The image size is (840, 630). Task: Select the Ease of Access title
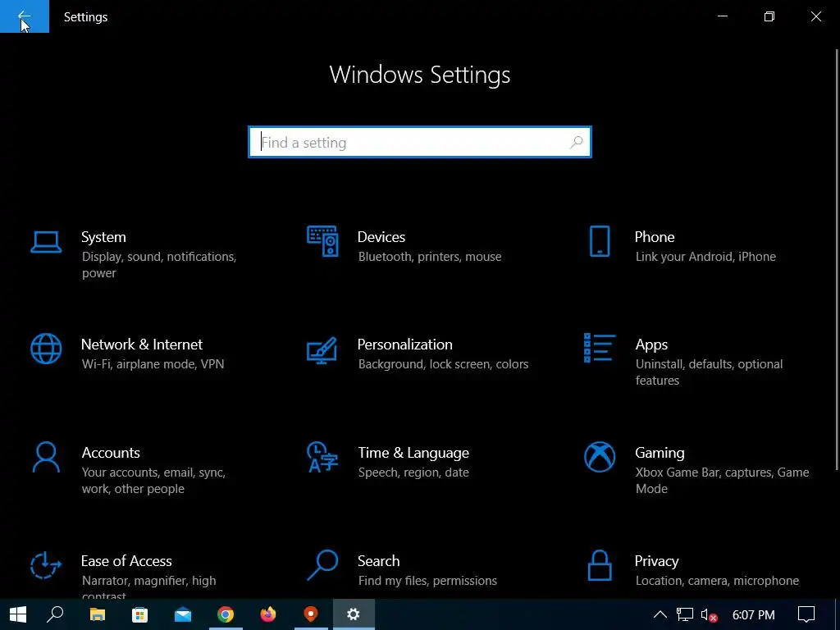click(126, 561)
